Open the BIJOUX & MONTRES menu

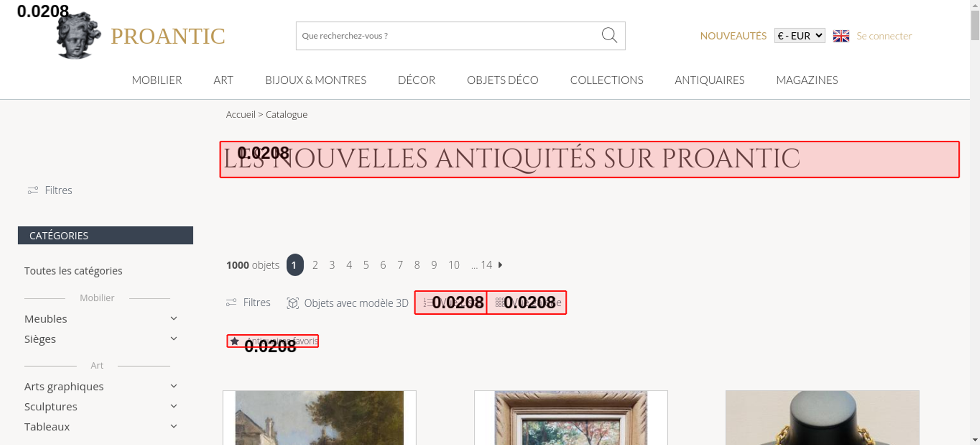[316, 80]
